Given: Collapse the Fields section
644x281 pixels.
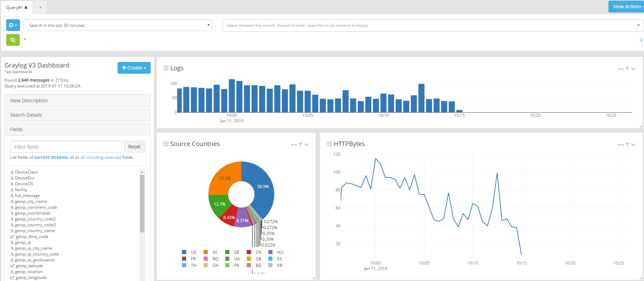Looking at the screenshot, I should pos(78,129).
